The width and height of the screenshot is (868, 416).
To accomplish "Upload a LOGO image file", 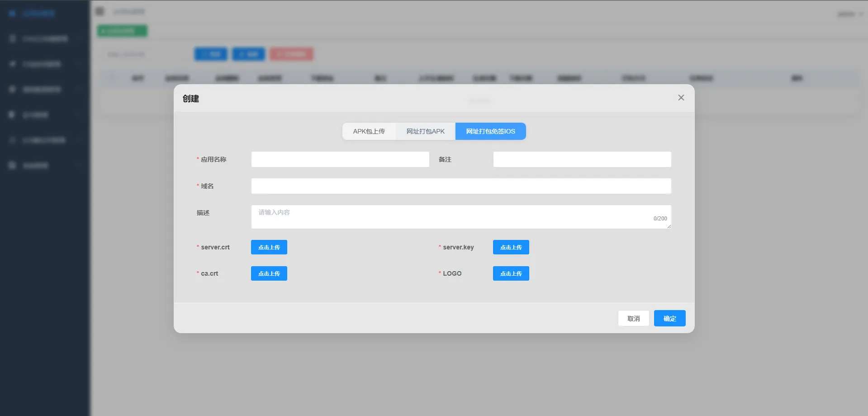I will pos(511,273).
